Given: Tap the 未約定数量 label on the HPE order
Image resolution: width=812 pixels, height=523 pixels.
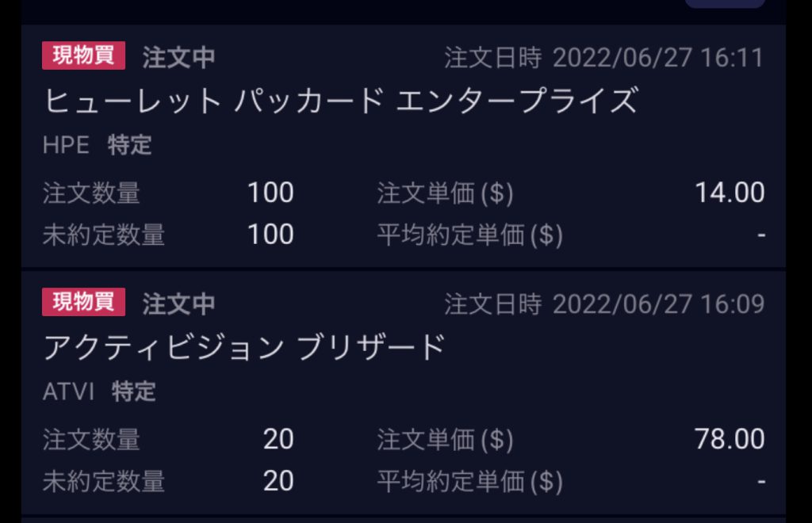Looking at the screenshot, I should (103, 235).
